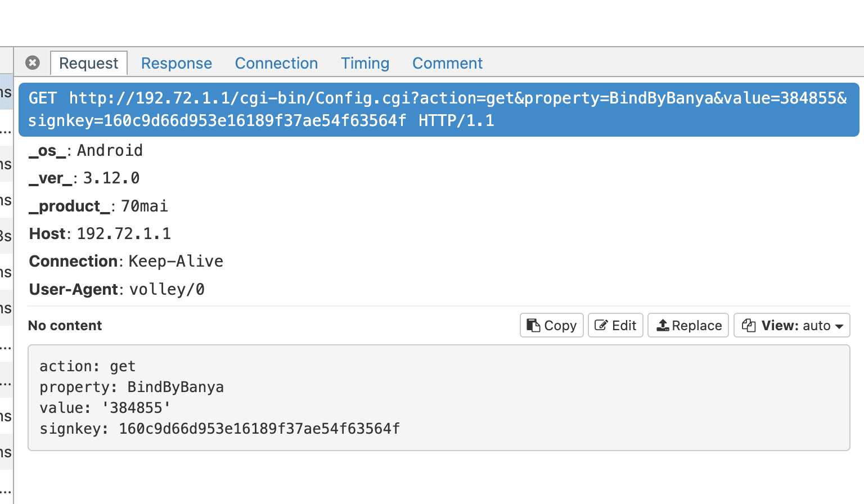Click the upload arrow icon on Replace

coord(663,325)
